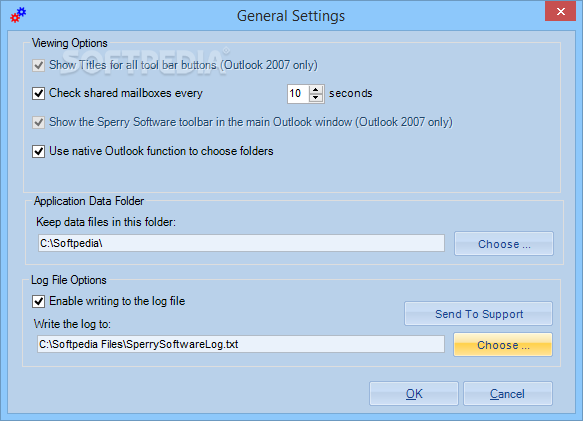Click the 'Write the log to:' label
Screen dimensions: 583x421
pos(73,324)
